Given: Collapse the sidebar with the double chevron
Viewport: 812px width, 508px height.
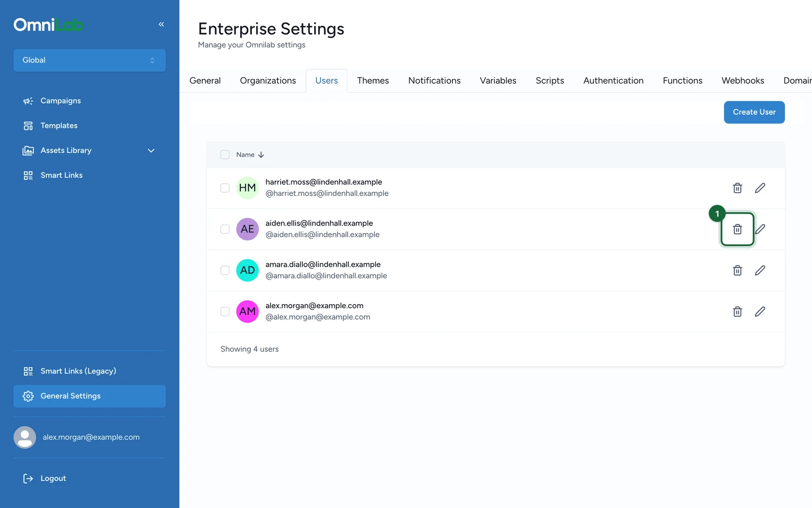Looking at the screenshot, I should coord(161,24).
